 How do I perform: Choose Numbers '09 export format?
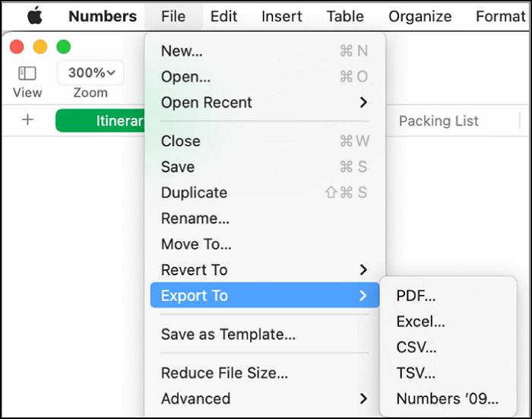[447, 398]
